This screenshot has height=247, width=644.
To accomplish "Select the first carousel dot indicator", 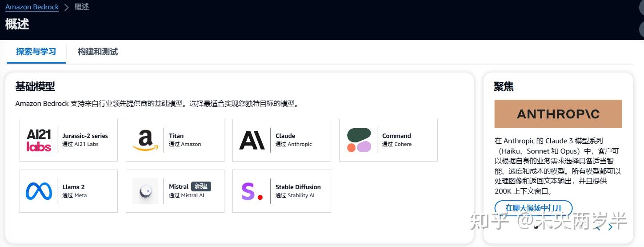I will point(536,227).
